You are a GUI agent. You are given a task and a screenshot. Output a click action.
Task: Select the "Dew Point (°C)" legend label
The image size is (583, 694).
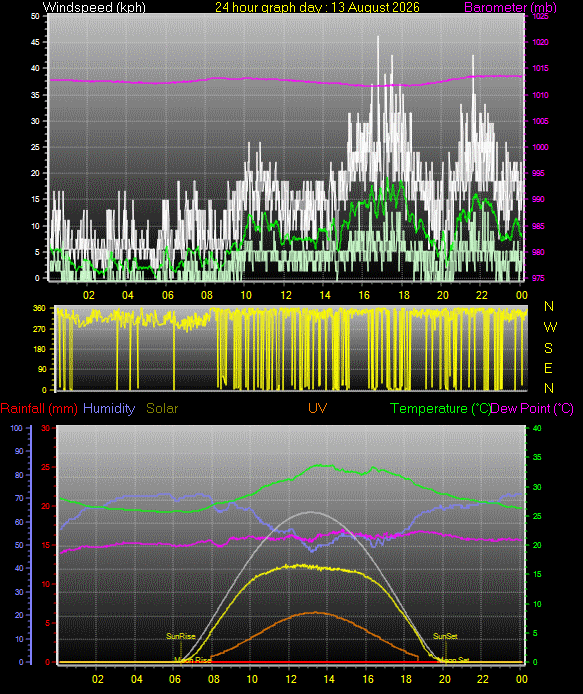(532, 408)
